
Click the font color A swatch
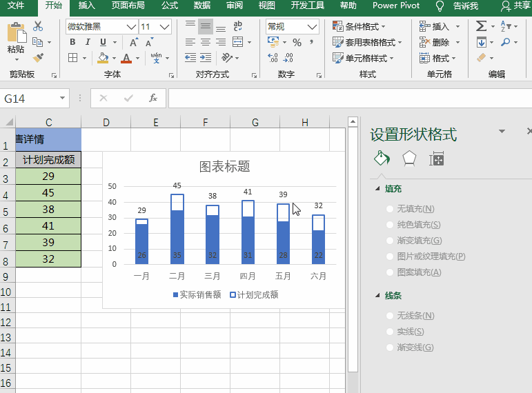coord(126,58)
